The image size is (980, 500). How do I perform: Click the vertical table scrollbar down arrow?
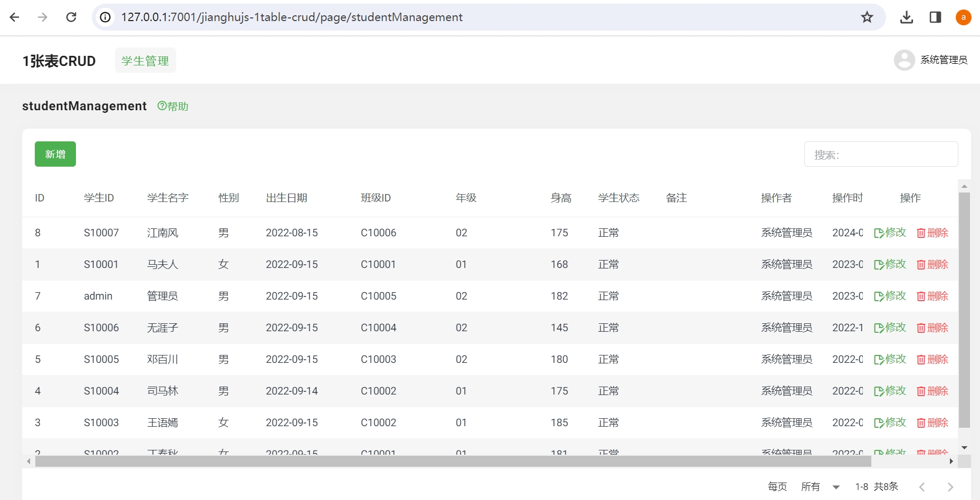(964, 448)
